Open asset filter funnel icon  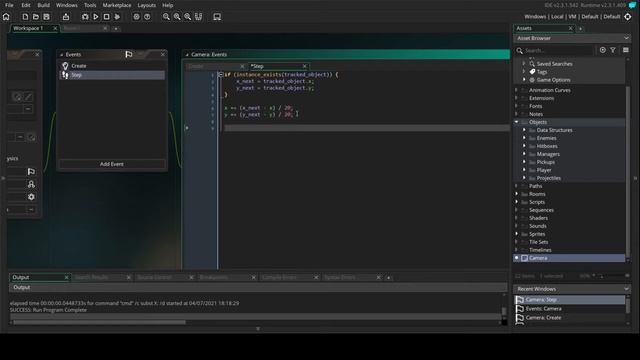pos(613,50)
